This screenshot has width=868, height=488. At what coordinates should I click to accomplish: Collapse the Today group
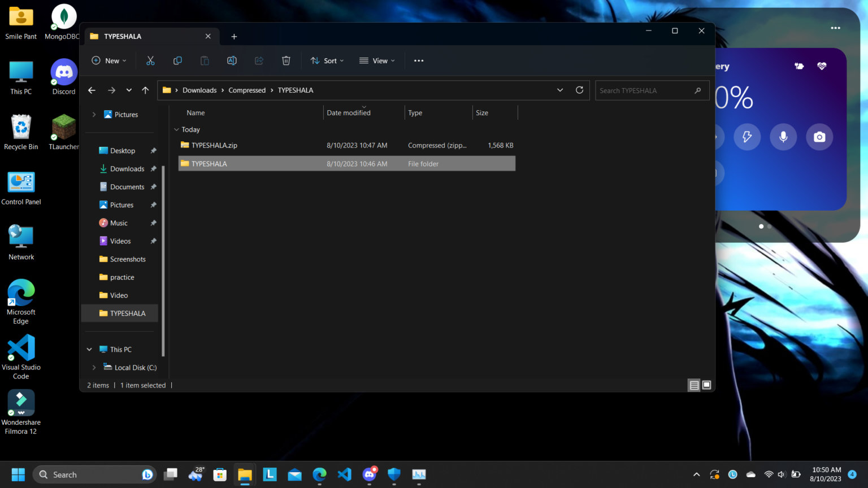pos(176,129)
